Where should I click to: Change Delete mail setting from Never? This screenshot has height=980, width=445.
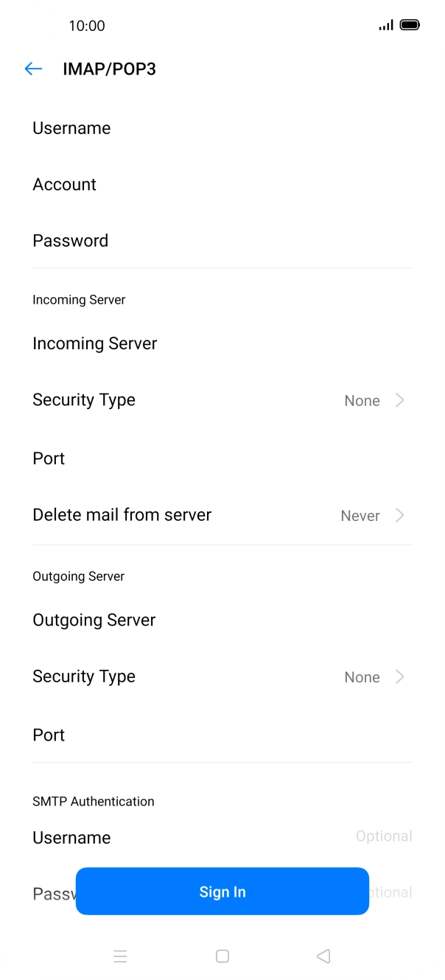[360, 515]
